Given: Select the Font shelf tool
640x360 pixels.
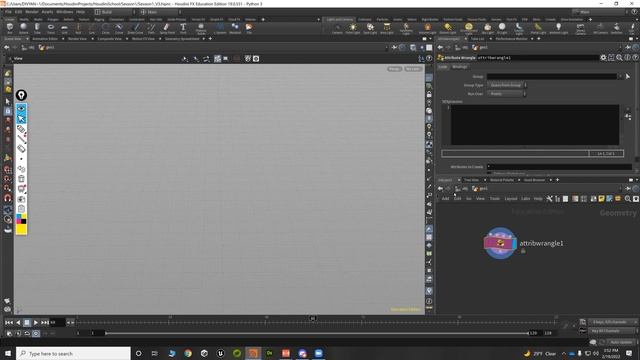Looking at the screenshot, I should click(x=183, y=28).
